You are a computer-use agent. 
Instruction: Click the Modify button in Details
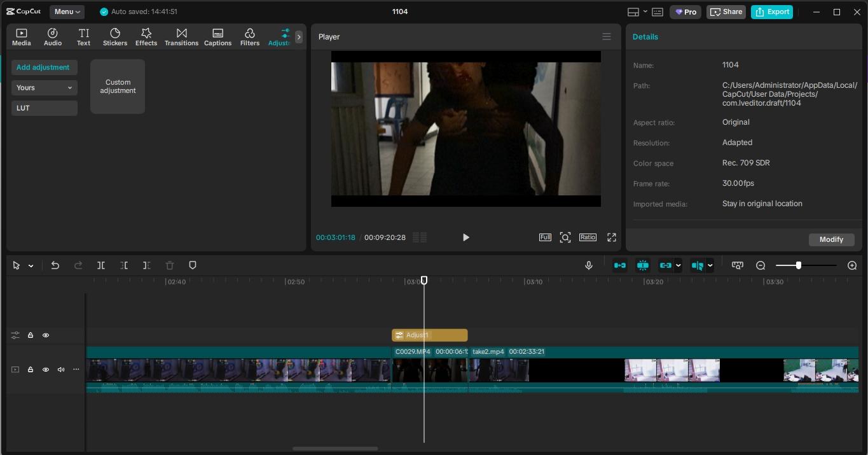pos(831,239)
